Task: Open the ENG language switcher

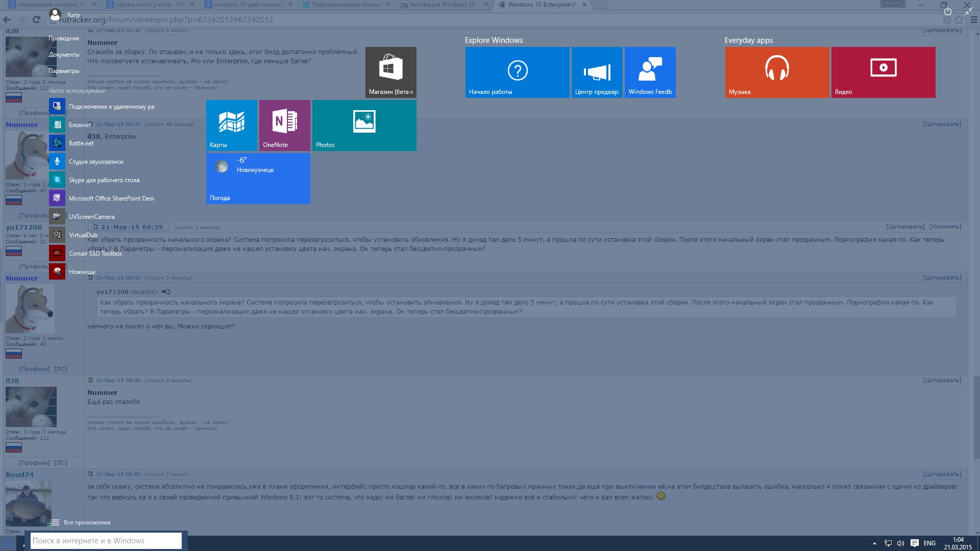Action: coord(929,543)
